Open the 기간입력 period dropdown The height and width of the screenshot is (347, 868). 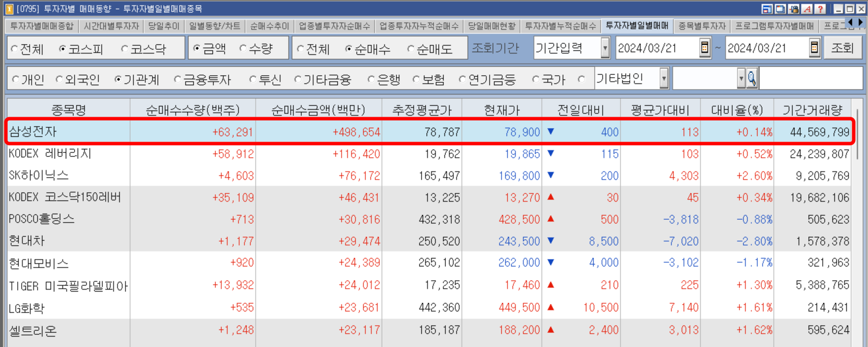point(605,48)
